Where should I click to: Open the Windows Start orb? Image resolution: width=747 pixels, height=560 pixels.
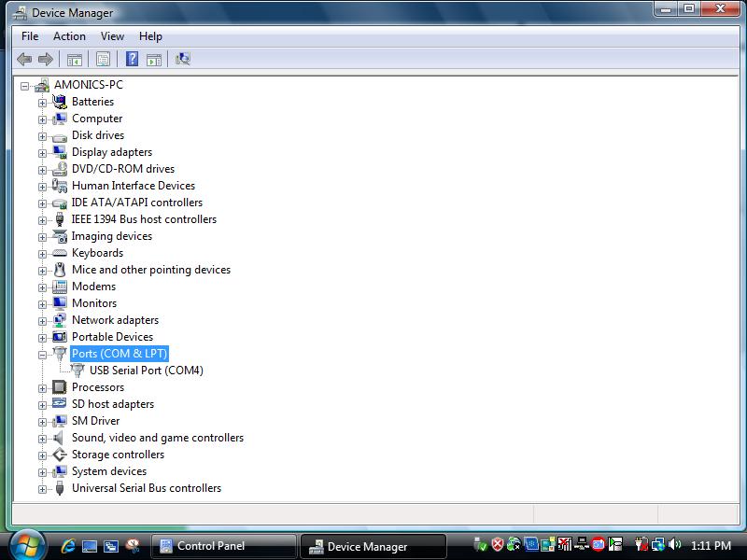click(26, 543)
